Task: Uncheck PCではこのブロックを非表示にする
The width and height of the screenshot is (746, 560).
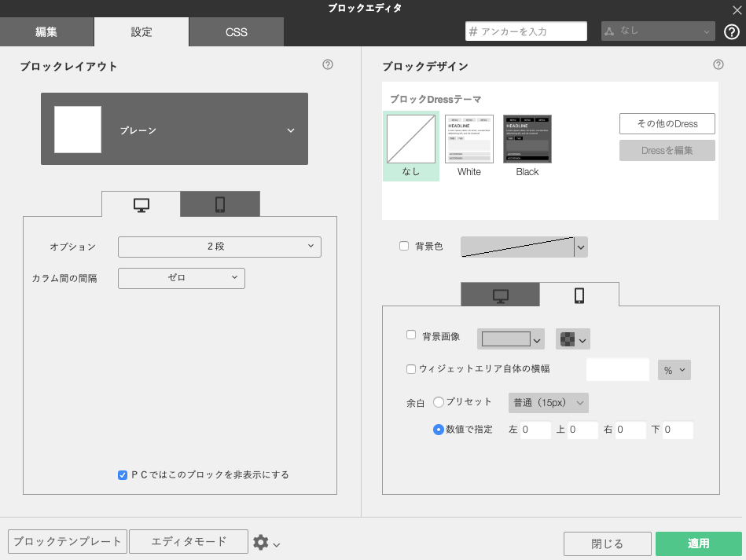Action: click(x=123, y=474)
